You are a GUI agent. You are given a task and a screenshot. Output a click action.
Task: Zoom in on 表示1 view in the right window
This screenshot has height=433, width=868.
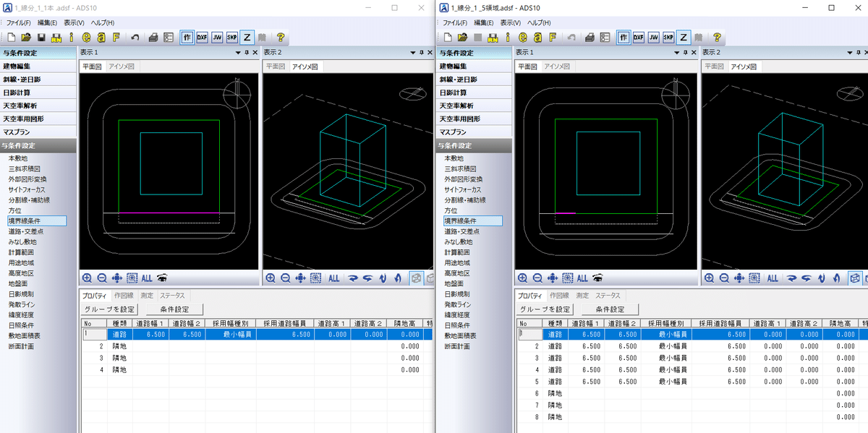point(524,278)
